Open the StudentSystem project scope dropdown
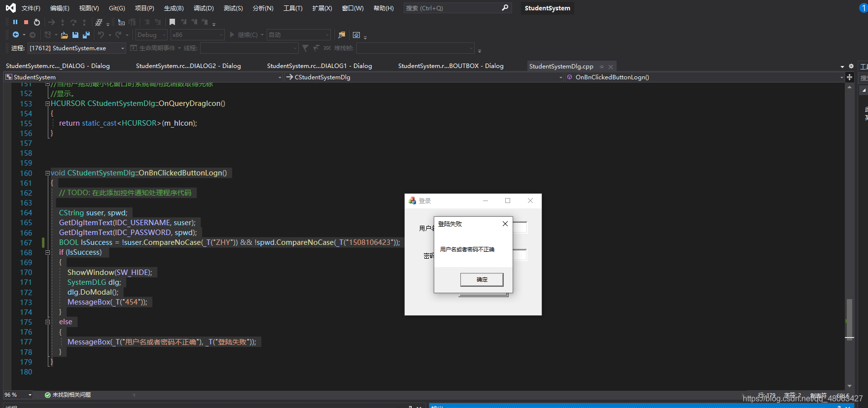Image resolution: width=868 pixels, height=408 pixels. pos(143,77)
